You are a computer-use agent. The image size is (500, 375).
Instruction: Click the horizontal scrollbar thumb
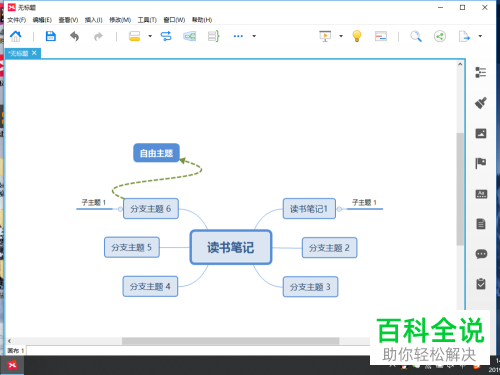click(230, 341)
